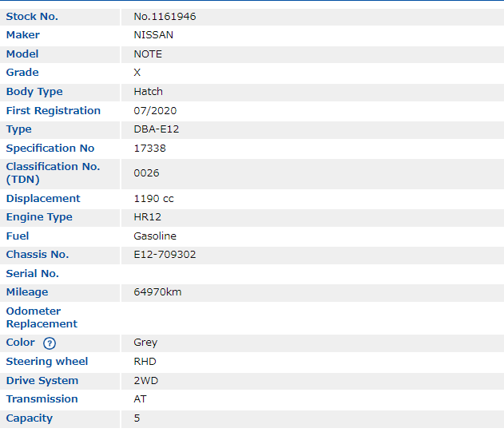The image size is (504, 436).
Task: Click the HR12 engine type value
Action: coord(148,217)
